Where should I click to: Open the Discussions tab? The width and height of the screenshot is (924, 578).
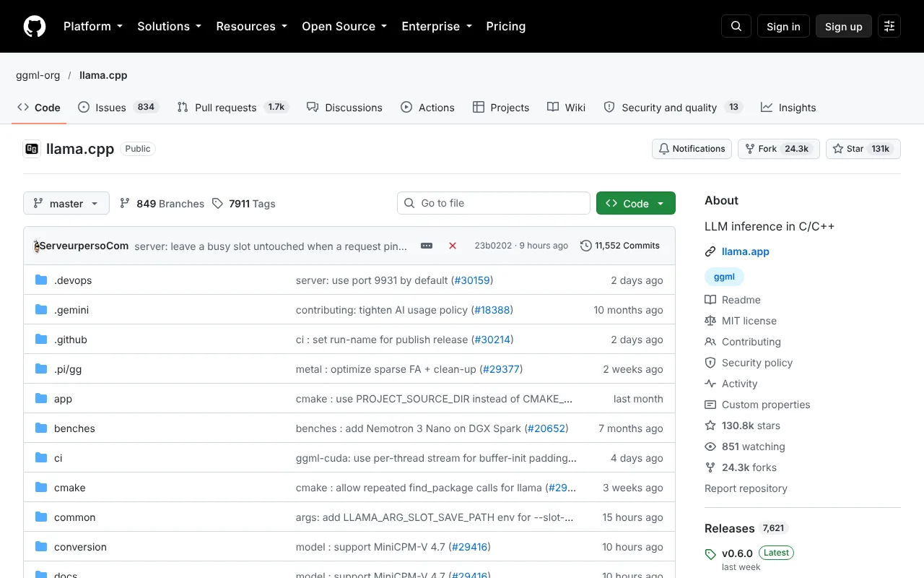pyautogui.click(x=344, y=107)
